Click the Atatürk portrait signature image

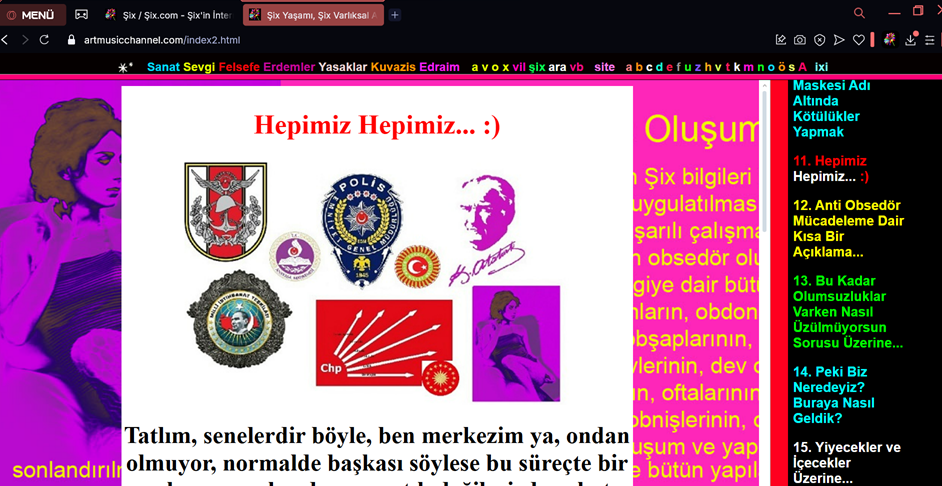pos(490,229)
